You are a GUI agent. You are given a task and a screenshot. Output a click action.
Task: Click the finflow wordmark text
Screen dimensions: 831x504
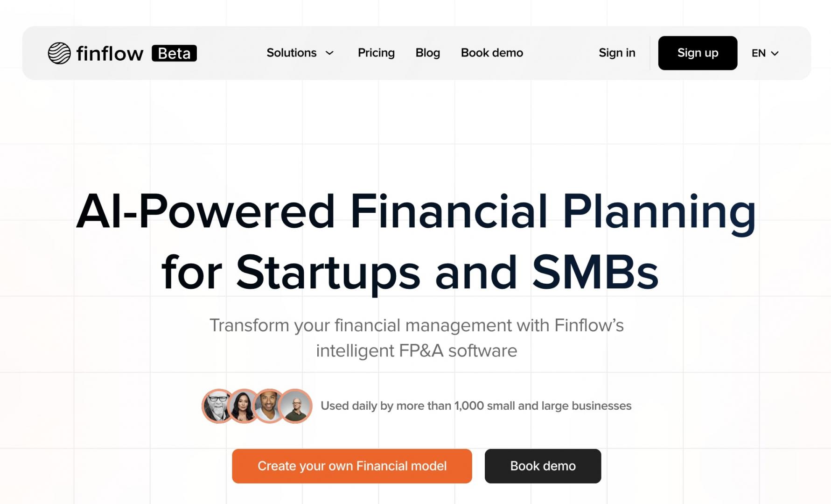pos(110,53)
